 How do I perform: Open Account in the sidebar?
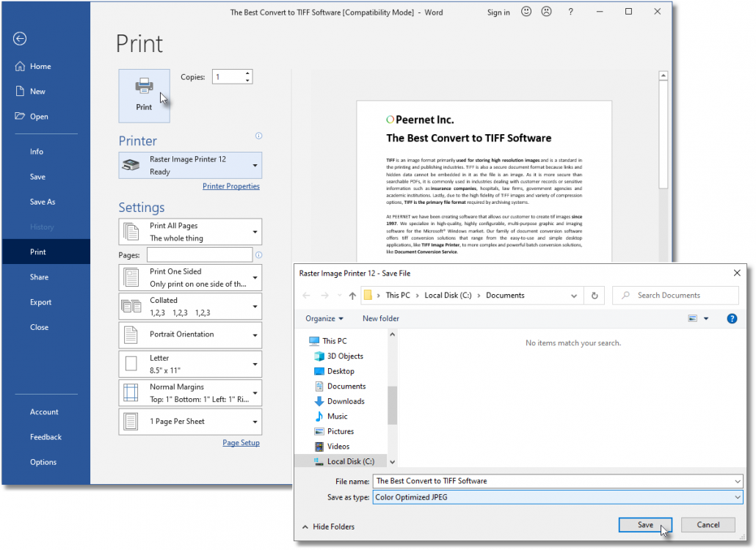(44, 412)
